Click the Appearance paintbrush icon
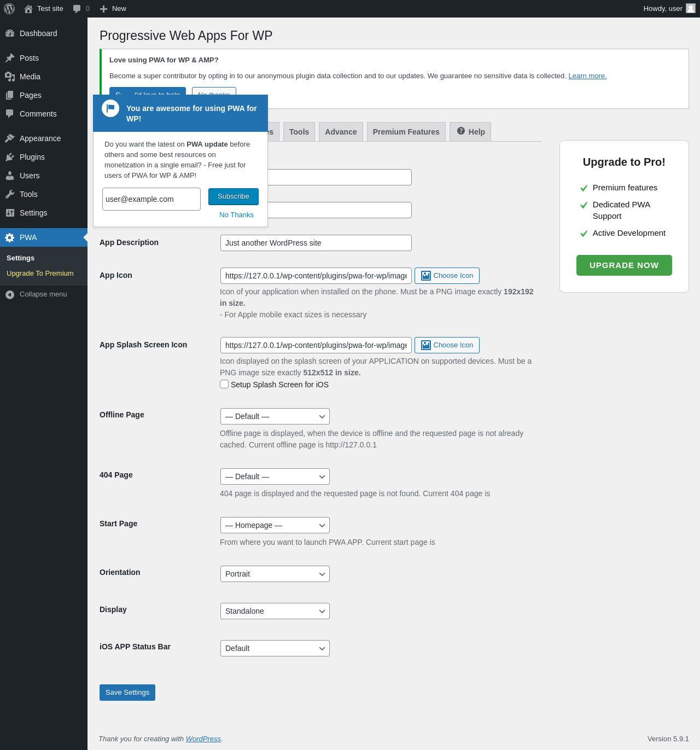Viewport: 700px width, 750px height. coord(10,138)
